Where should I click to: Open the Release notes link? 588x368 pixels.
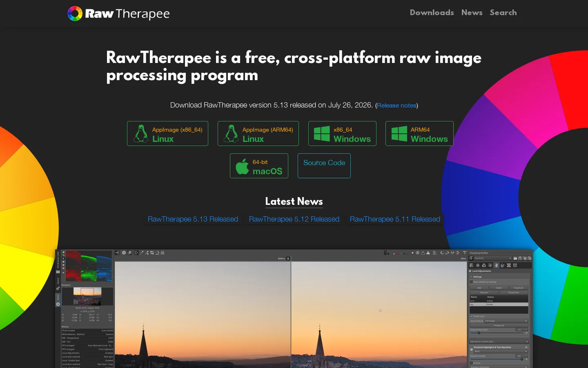click(396, 105)
